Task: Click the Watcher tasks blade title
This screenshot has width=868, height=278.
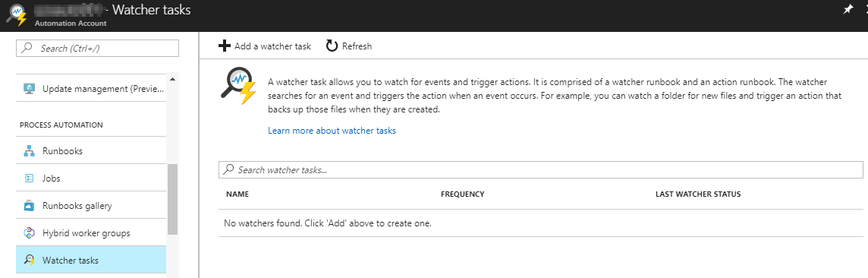Action: coord(151,10)
